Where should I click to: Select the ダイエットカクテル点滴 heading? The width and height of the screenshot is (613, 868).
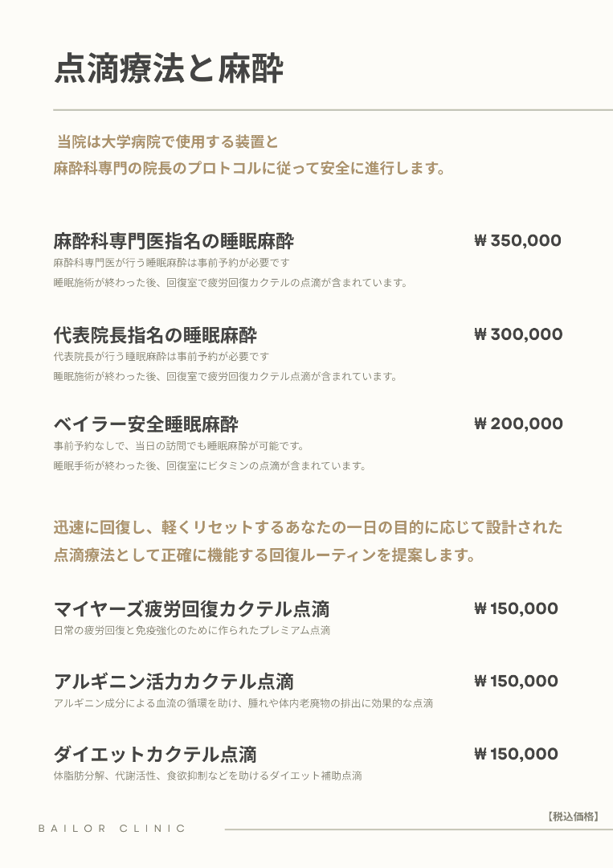pyautogui.click(x=155, y=755)
